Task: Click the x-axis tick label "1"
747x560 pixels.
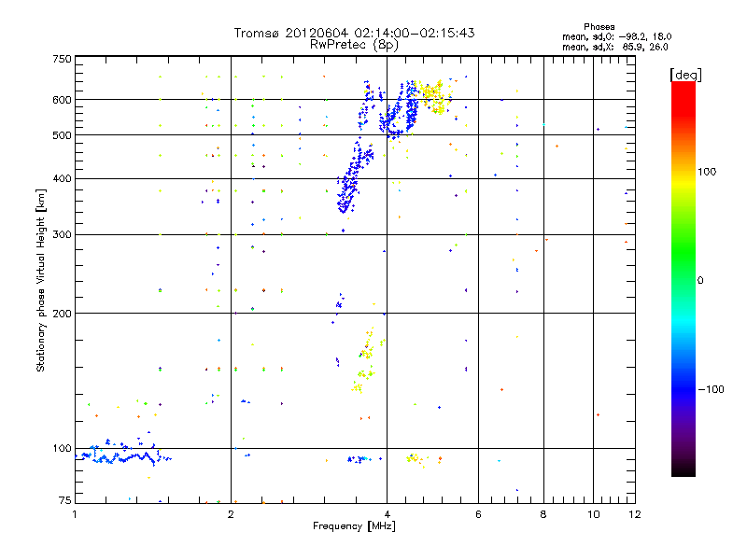Action: [x=75, y=514]
